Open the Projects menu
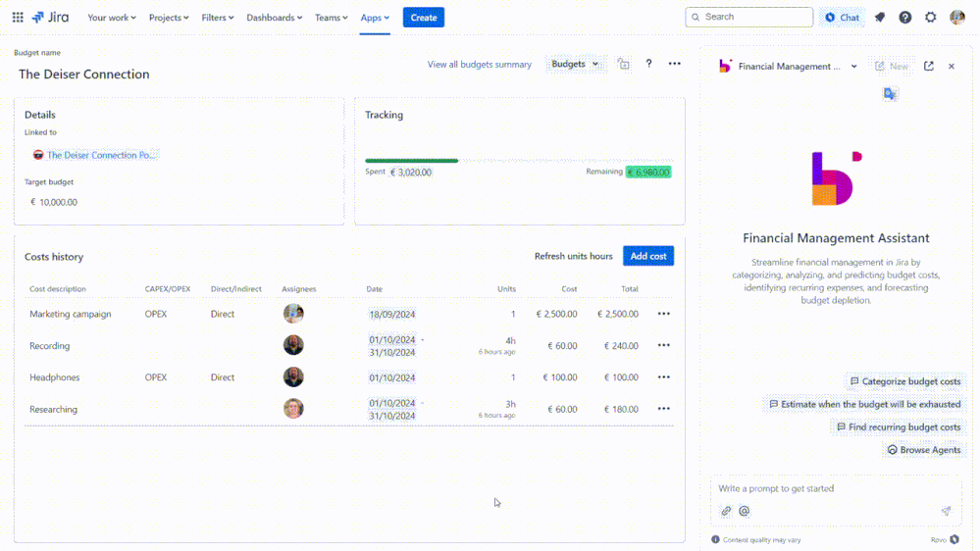This screenshot has width=980, height=551. point(169,18)
